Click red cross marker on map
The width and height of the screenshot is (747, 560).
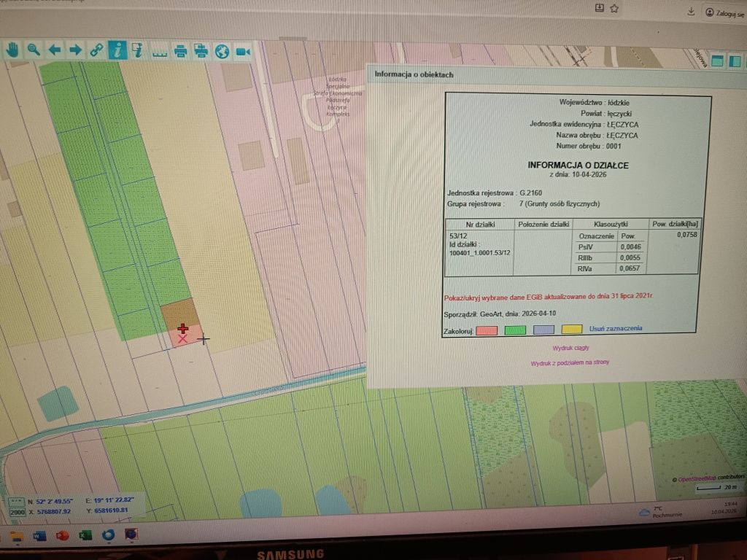click(x=183, y=328)
